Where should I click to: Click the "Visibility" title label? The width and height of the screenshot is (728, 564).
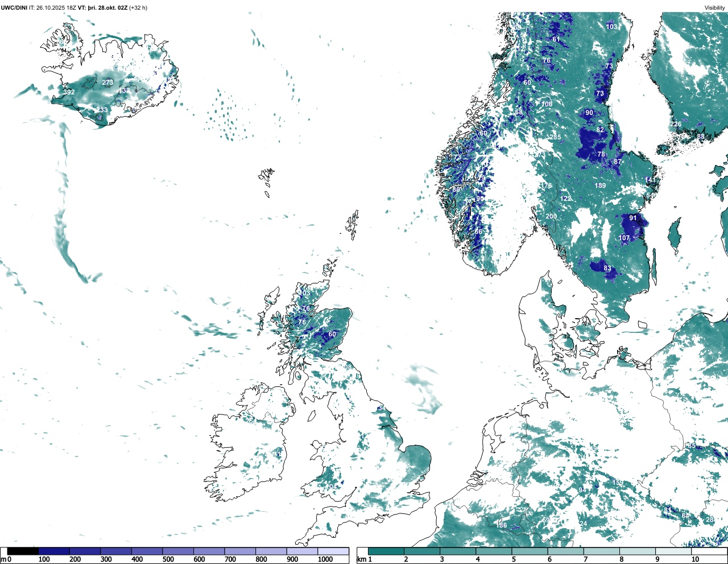(714, 8)
